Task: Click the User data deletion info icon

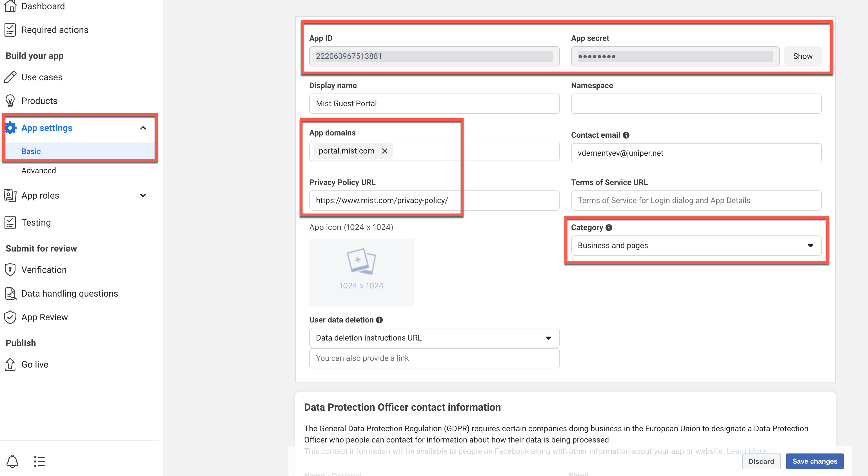Action: click(x=379, y=320)
